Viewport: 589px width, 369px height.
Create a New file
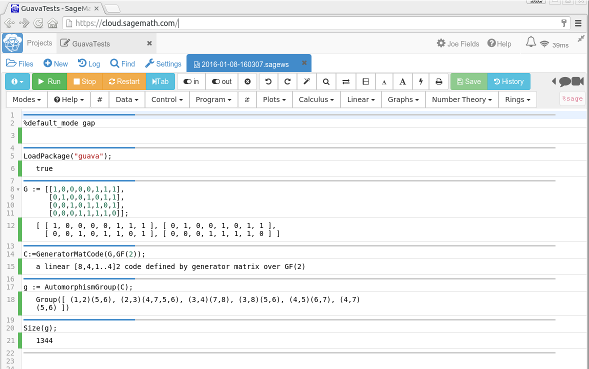(56, 64)
